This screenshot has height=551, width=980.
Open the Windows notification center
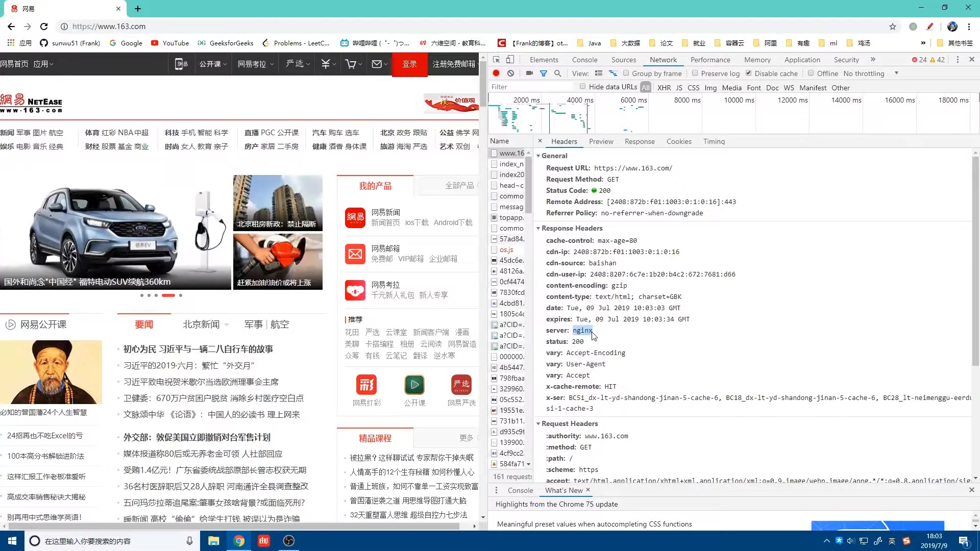pyautogui.click(x=964, y=541)
